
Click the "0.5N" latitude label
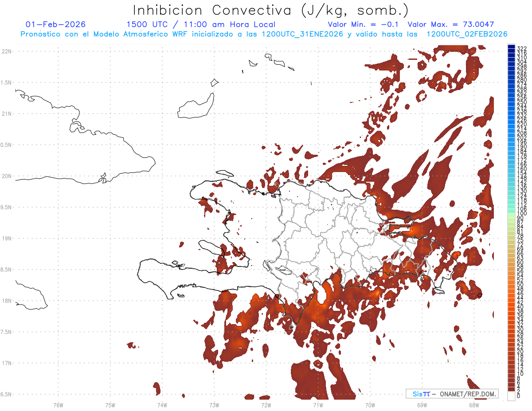pos(6,145)
